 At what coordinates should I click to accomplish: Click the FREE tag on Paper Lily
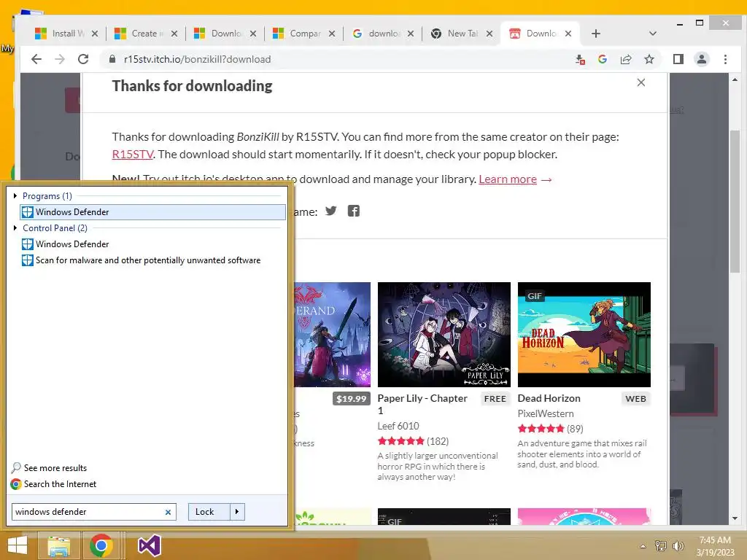tap(495, 399)
